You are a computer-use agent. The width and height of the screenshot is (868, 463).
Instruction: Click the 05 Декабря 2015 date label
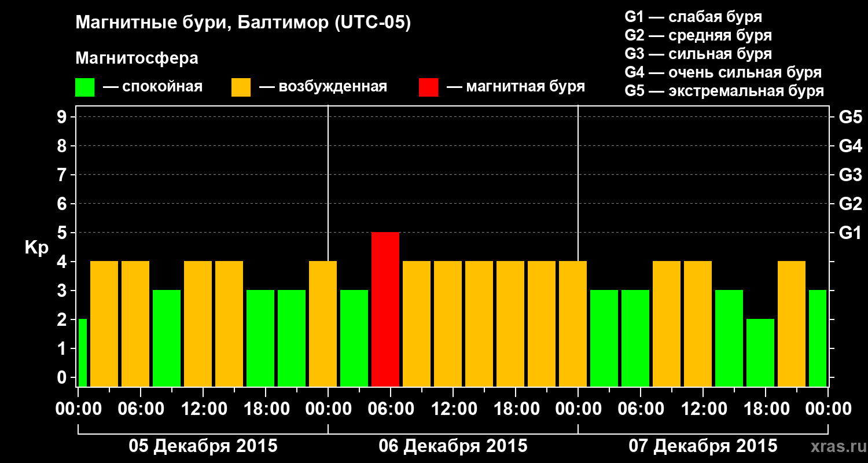tap(203, 446)
